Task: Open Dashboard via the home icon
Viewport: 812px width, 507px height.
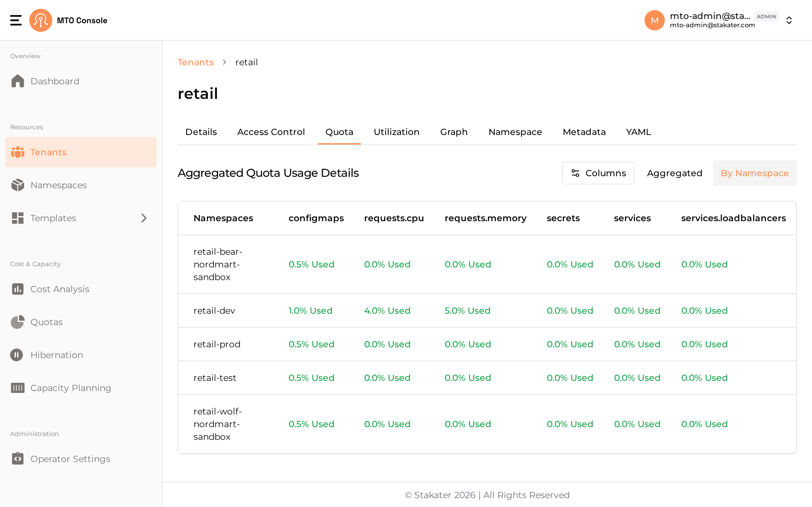Action: [17, 81]
